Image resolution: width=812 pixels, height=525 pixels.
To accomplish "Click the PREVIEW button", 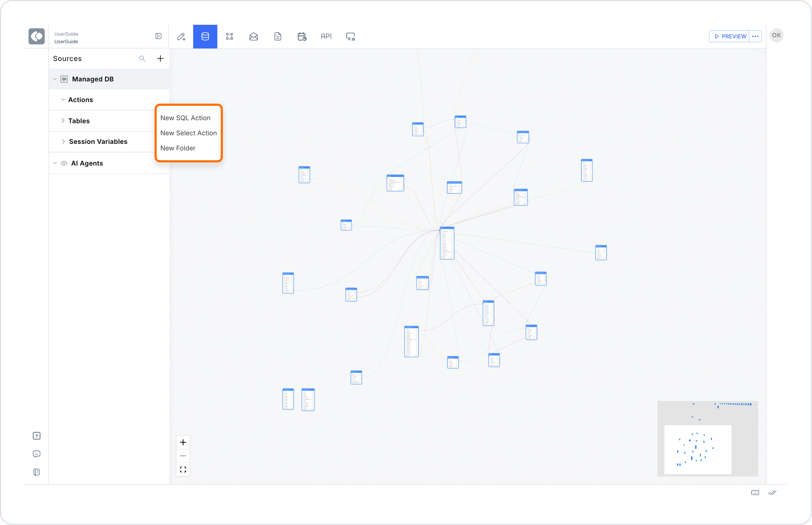I will point(730,36).
